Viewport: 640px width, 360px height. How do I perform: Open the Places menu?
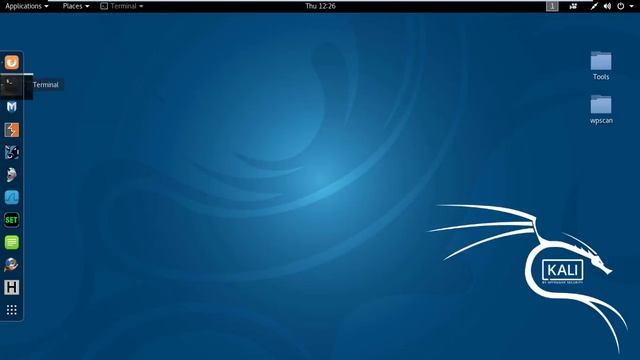(x=76, y=6)
